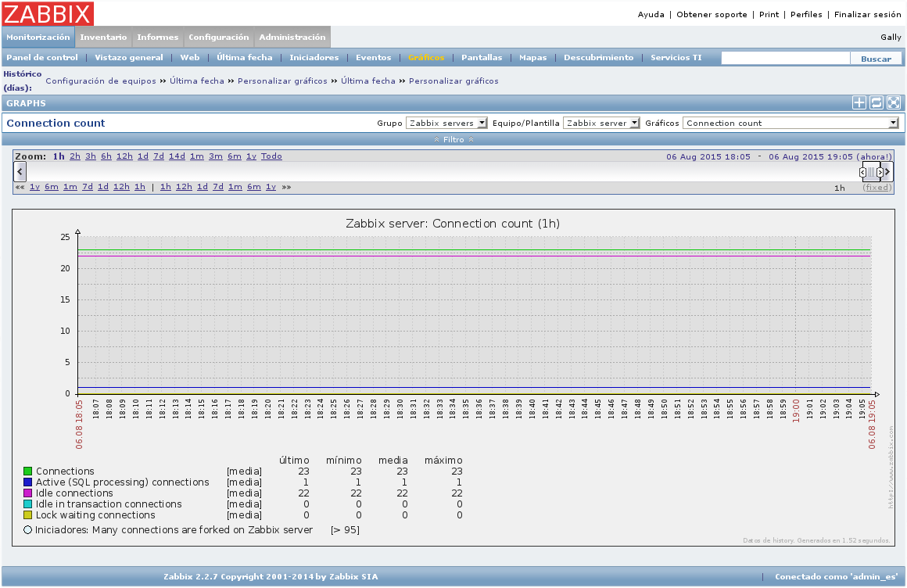Viewport: 907px width, 588px height.
Task: Open the Eventos submenu item
Action: (373, 57)
